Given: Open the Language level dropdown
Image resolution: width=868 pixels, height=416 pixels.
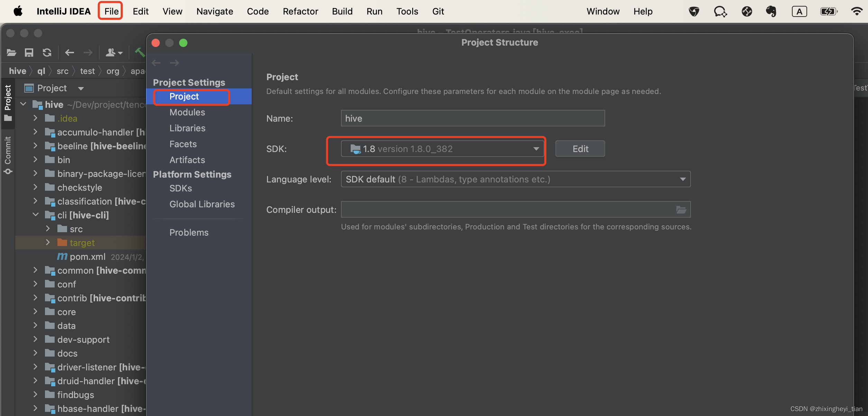Looking at the screenshot, I should click(x=516, y=179).
